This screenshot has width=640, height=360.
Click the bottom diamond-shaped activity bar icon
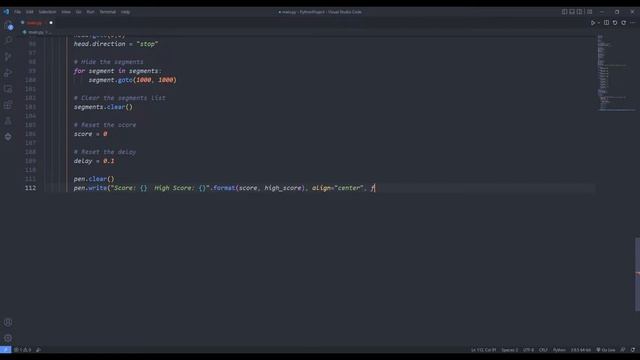point(8,137)
